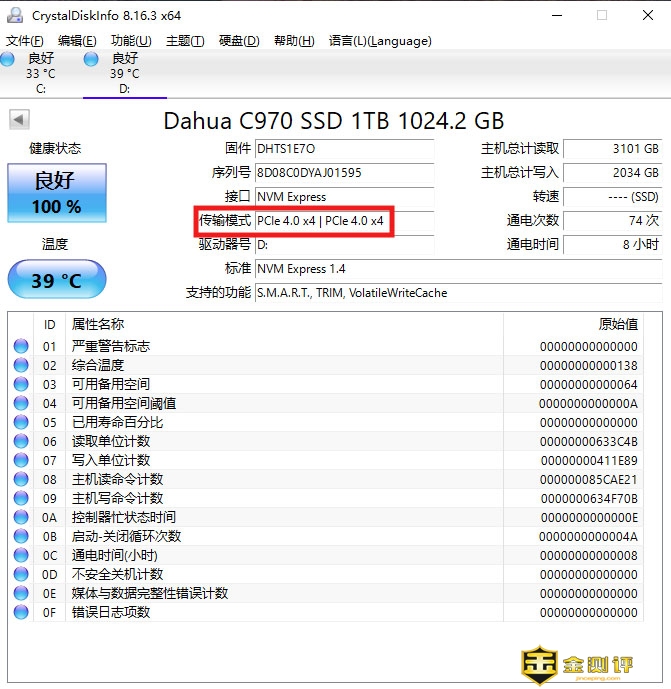Open the 主题(T) menu
The height and width of the screenshot is (689, 671).
tap(185, 41)
